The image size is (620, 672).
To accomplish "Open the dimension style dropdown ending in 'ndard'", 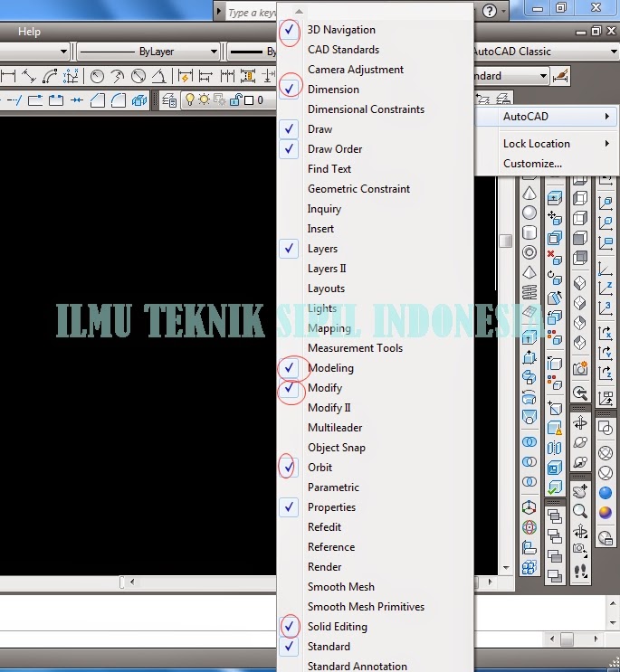I will [543, 76].
